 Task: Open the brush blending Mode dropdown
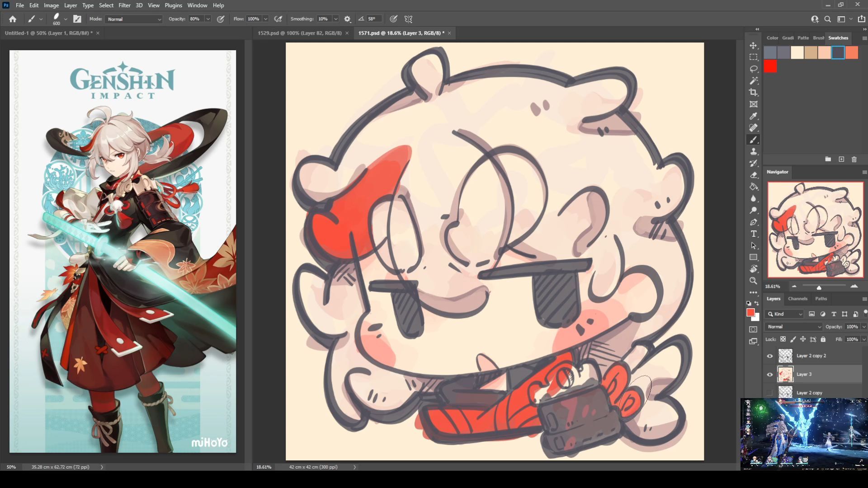point(134,19)
